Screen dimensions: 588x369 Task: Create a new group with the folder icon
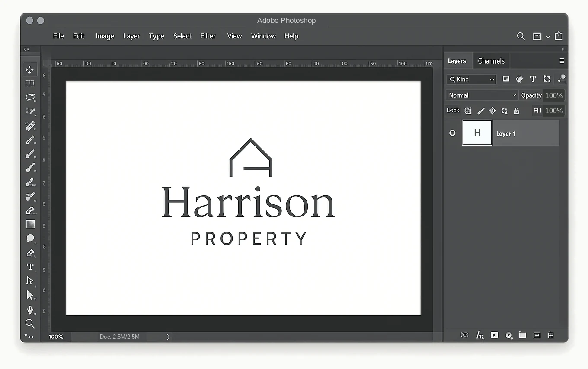coord(523,335)
